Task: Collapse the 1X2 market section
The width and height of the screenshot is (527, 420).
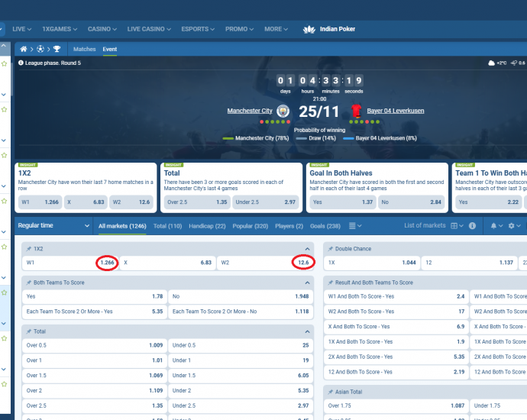Action: pos(307,249)
